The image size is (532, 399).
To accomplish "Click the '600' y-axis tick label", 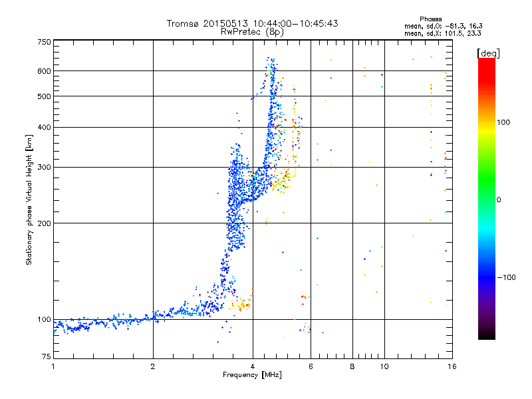I will click(44, 71).
